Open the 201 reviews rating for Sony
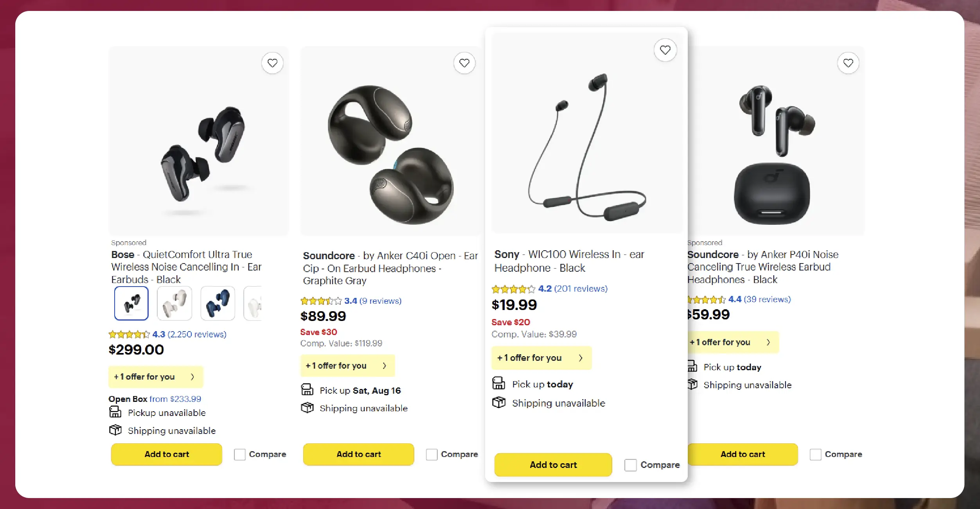Image resolution: width=980 pixels, height=509 pixels. [581, 289]
